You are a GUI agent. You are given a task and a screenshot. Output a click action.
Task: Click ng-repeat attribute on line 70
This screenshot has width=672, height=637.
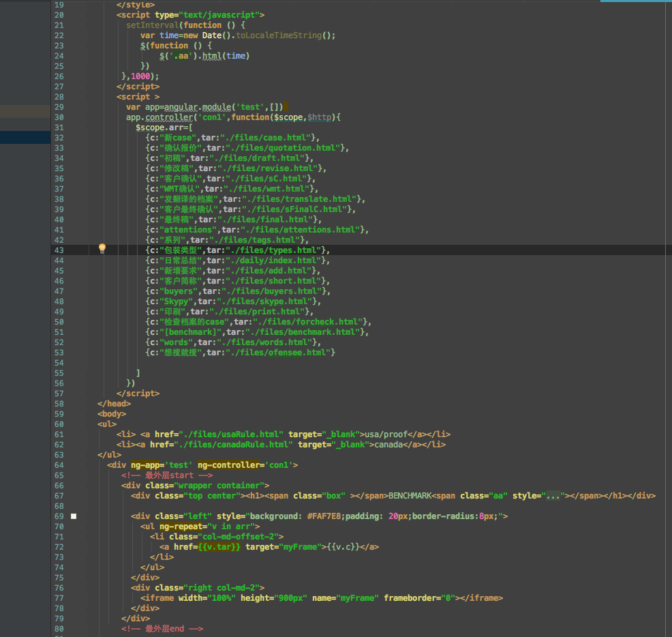[x=181, y=527]
